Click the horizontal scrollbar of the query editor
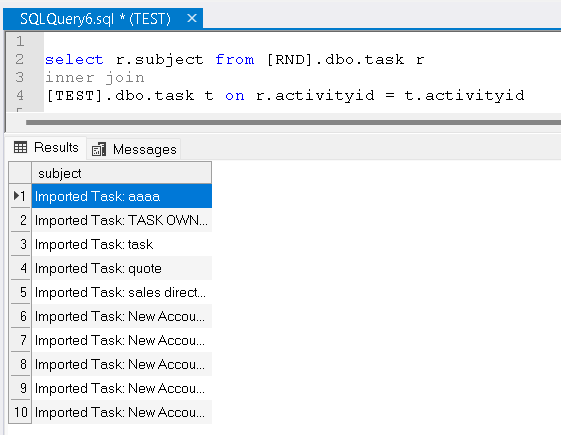The image size is (561, 435). point(293,122)
